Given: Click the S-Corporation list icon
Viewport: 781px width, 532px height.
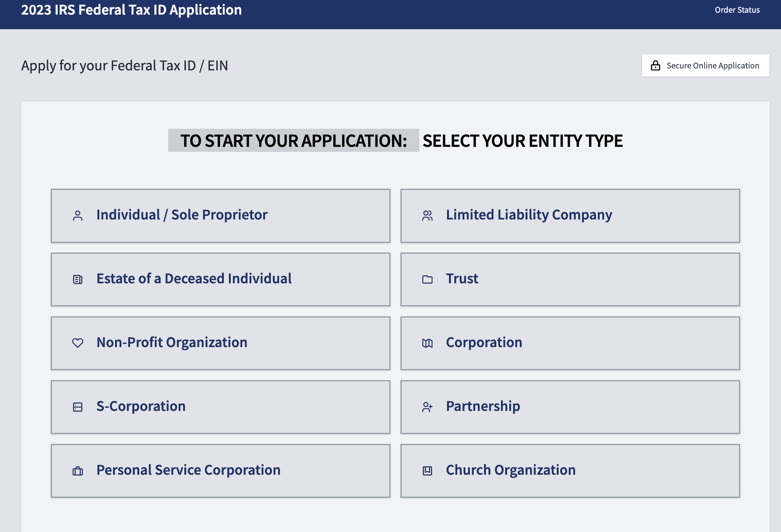Looking at the screenshot, I should click(78, 407).
